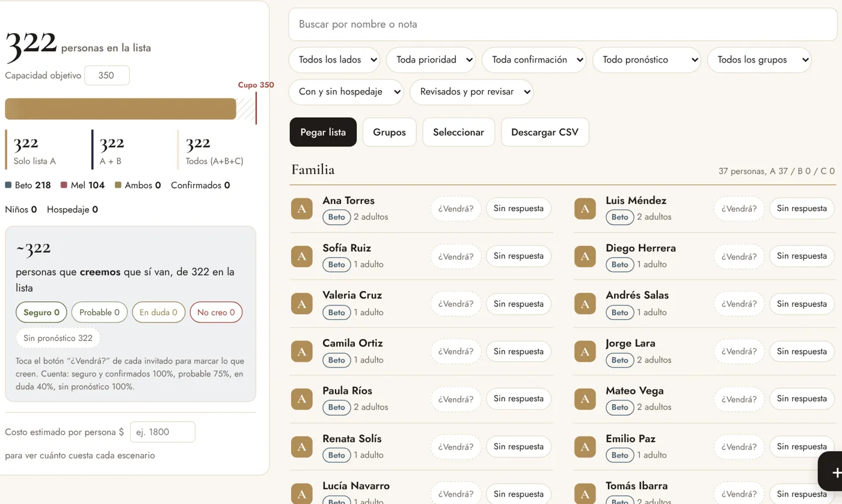Click Sin respuesta for Sofía Ruiz
Image resolution: width=842 pixels, height=504 pixels.
coord(518,256)
